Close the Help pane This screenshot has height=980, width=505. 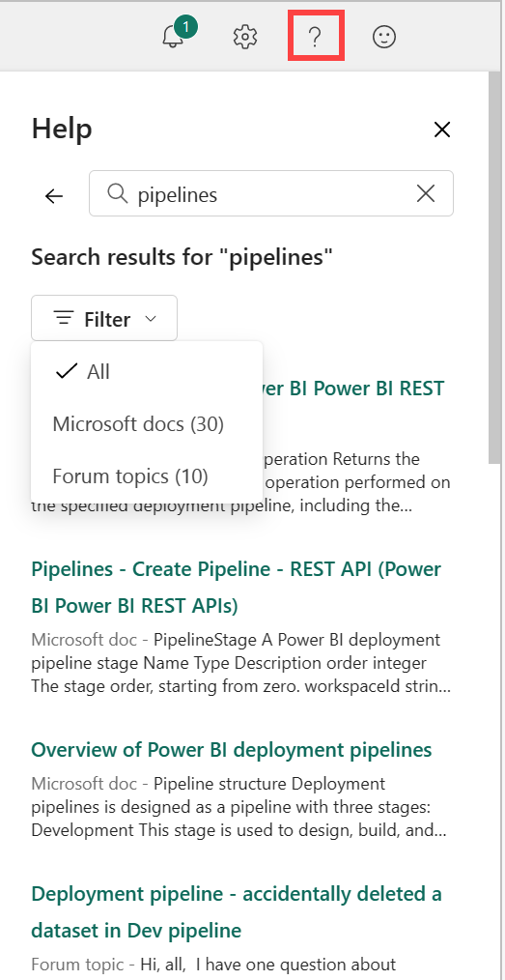coord(442,130)
